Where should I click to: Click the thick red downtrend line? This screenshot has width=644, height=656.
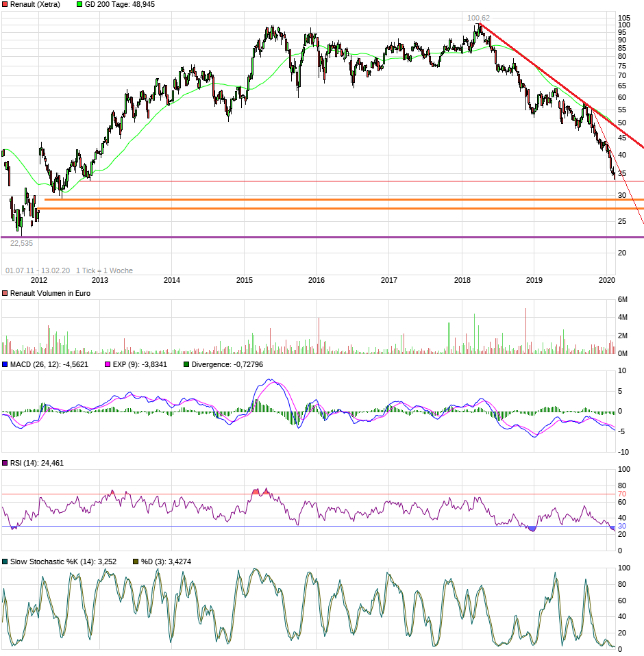(560, 86)
